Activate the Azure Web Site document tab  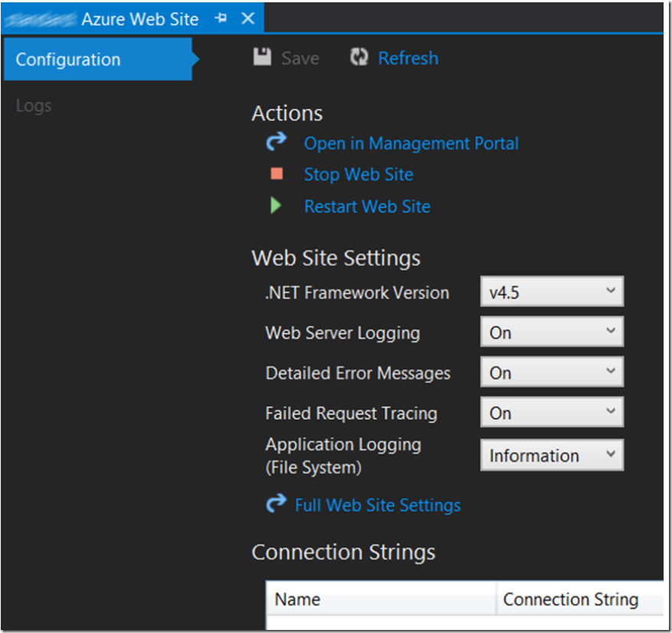(x=133, y=19)
